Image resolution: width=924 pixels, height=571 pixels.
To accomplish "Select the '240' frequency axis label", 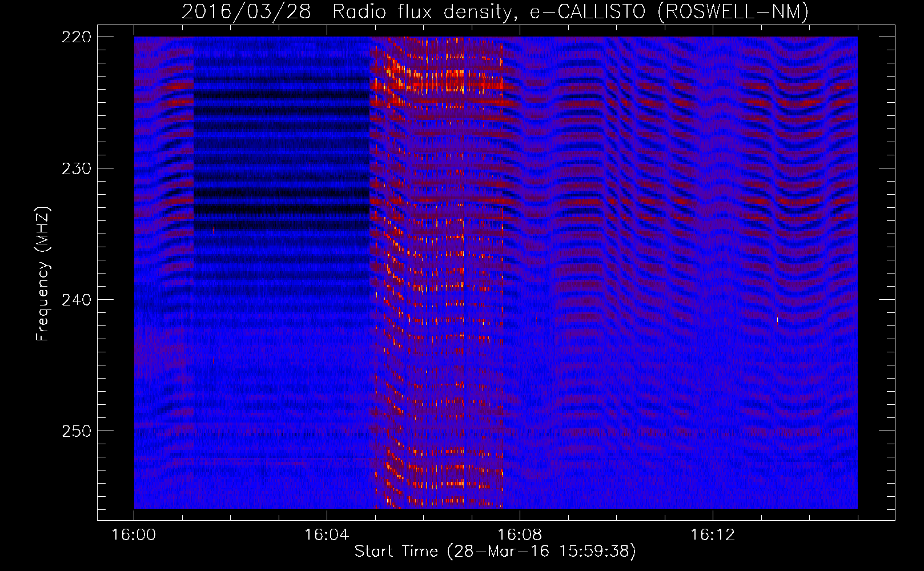I will coord(76,300).
